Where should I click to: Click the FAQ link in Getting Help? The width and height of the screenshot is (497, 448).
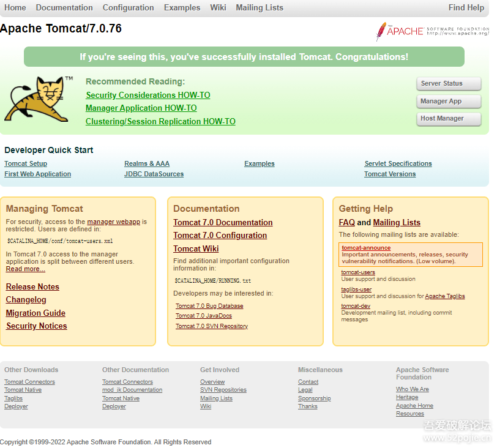[347, 222]
